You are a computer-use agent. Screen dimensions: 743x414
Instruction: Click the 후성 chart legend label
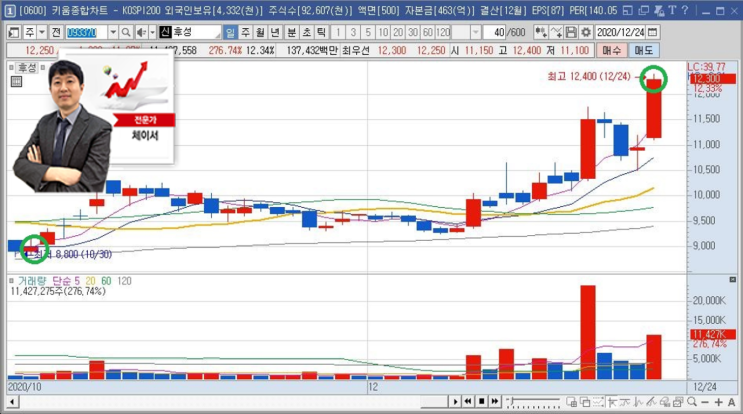pos(27,68)
